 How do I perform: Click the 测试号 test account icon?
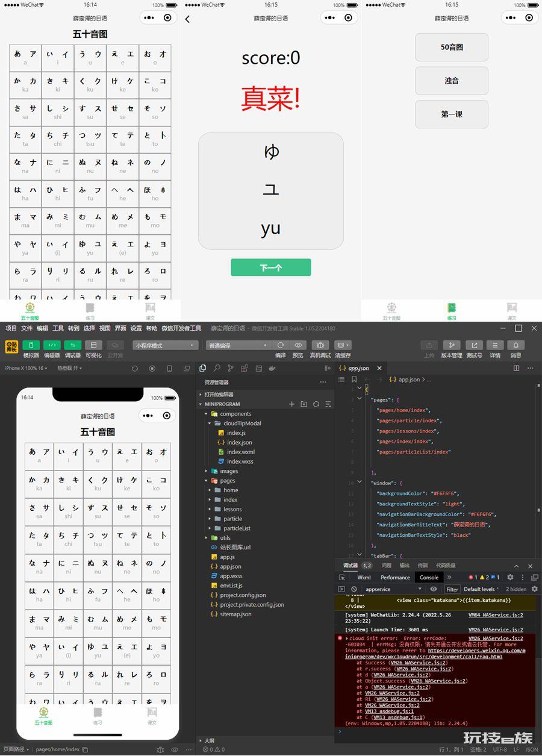click(474, 345)
